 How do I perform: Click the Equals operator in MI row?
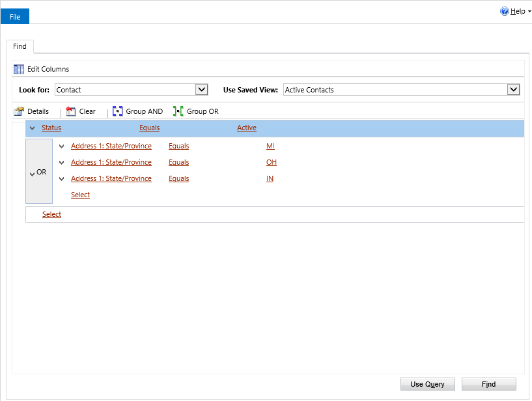click(x=179, y=146)
